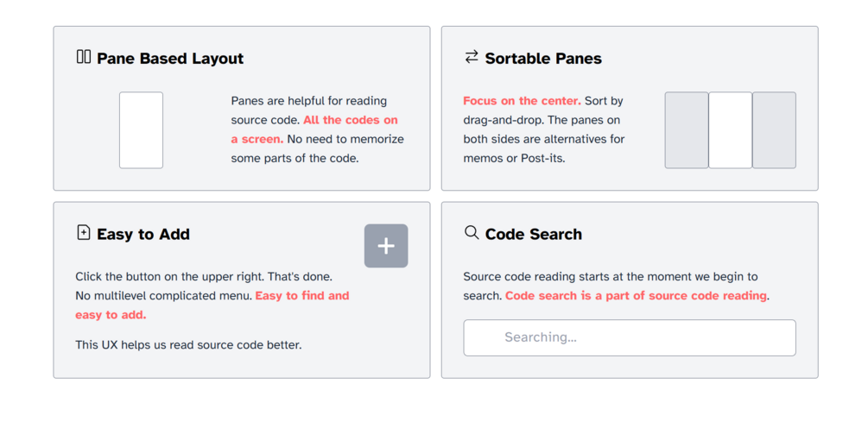Image resolution: width=868 pixels, height=428 pixels.
Task: Click the sortable swap arrows icon
Action: point(471,57)
